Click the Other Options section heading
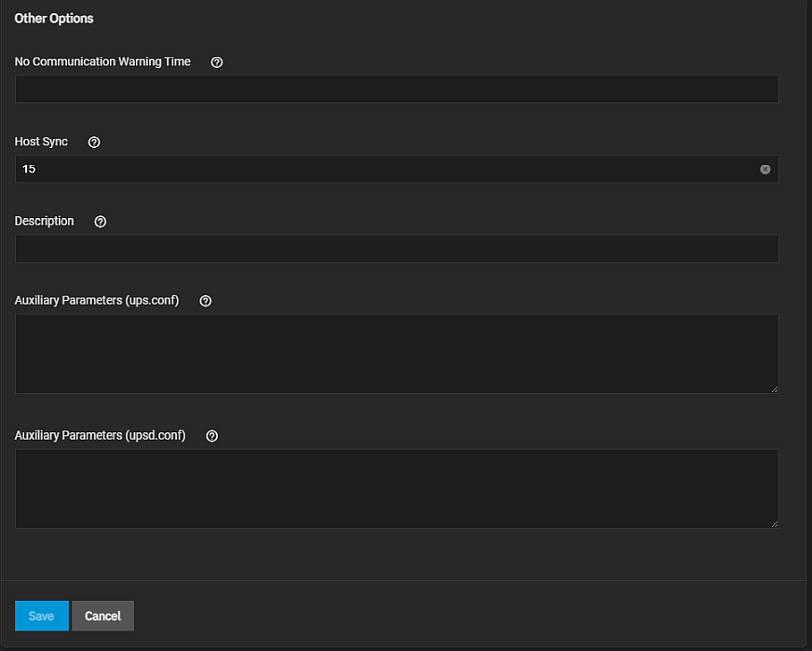812x651 pixels. tap(54, 19)
